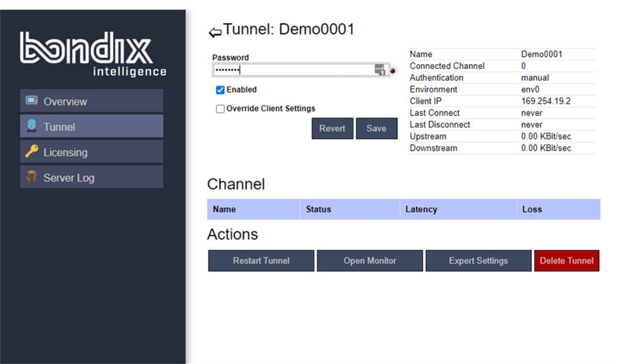Click the Bondix Intelligence logo
The image size is (617, 364).
(x=93, y=52)
